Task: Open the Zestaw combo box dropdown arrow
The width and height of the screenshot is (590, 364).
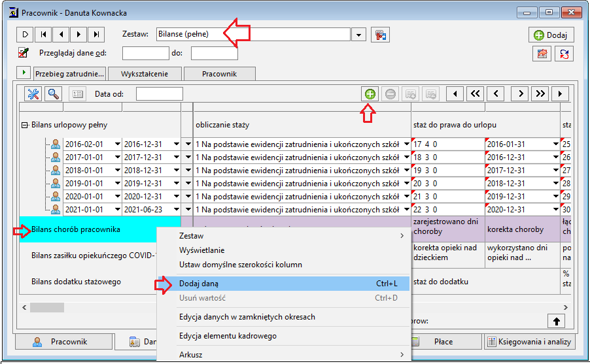Action: coord(358,35)
